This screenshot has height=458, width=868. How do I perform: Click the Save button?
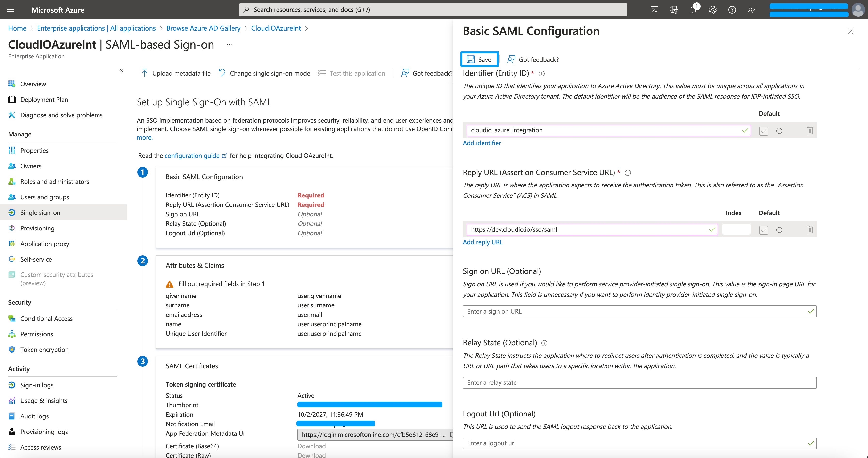[x=479, y=59]
